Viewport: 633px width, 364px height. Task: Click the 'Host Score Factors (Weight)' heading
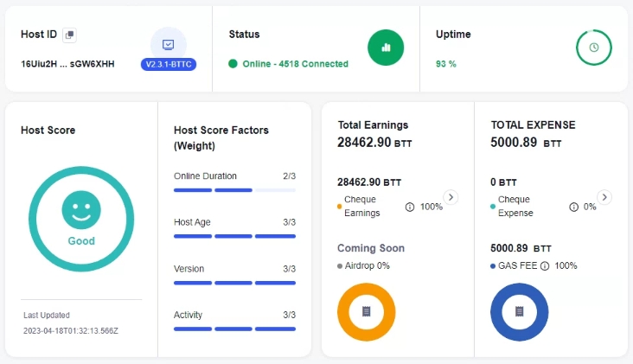point(221,138)
